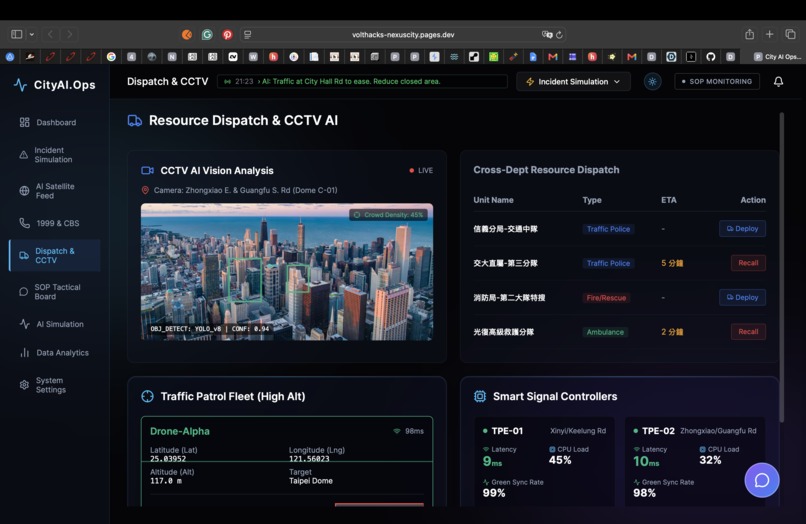Click the AI Satellite Feed globe icon

(x=24, y=191)
